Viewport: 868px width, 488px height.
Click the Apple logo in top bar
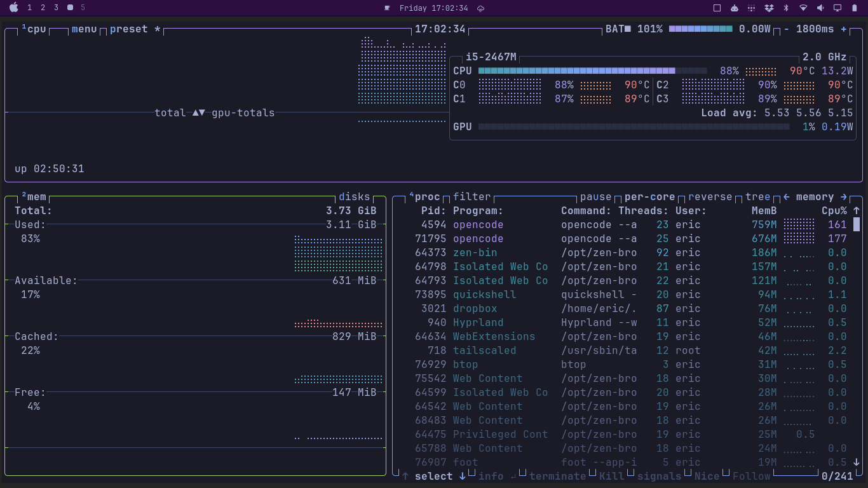pos(14,8)
